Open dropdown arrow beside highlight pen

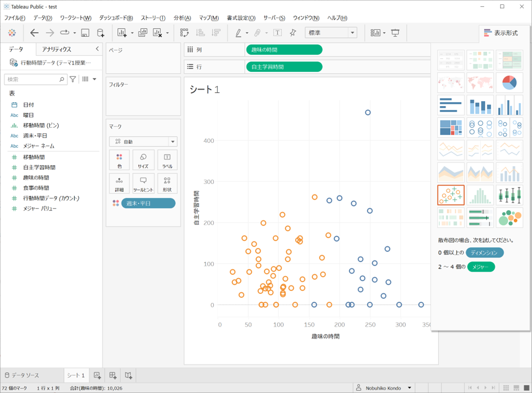click(x=247, y=33)
